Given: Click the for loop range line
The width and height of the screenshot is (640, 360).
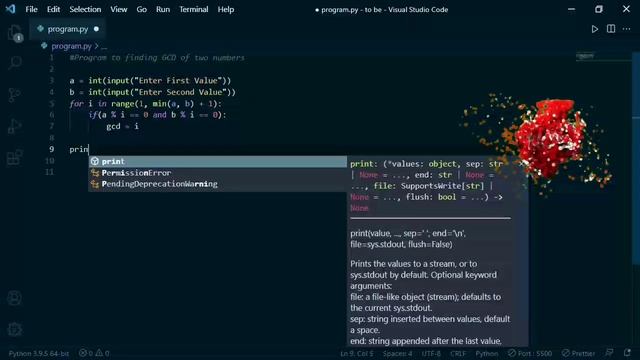Looking at the screenshot, I should (145, 104).
